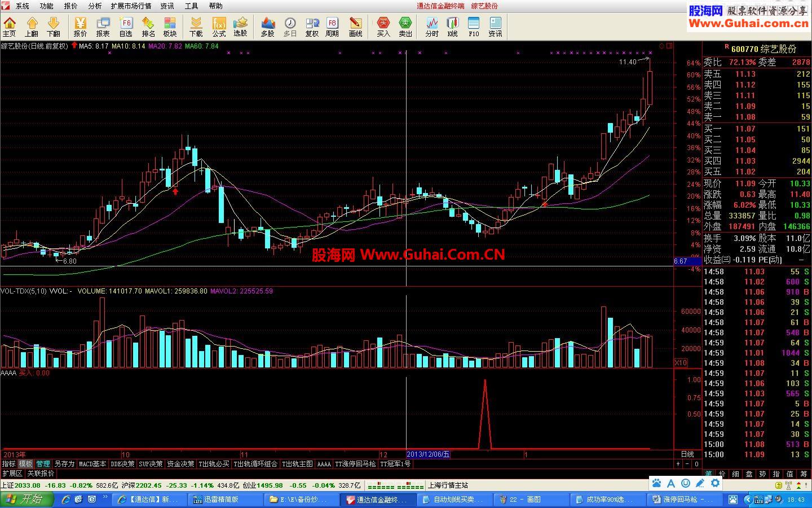Open the 主页 home toolbar icon
This screenshot has width=812, height=508.
10,27
